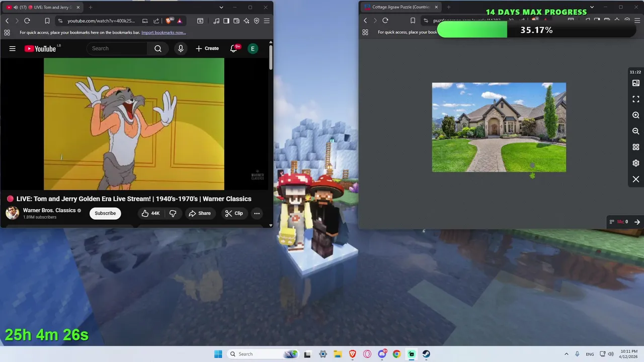Click the YouTube search magnifier button
The image size is (644, 362).
158,48
